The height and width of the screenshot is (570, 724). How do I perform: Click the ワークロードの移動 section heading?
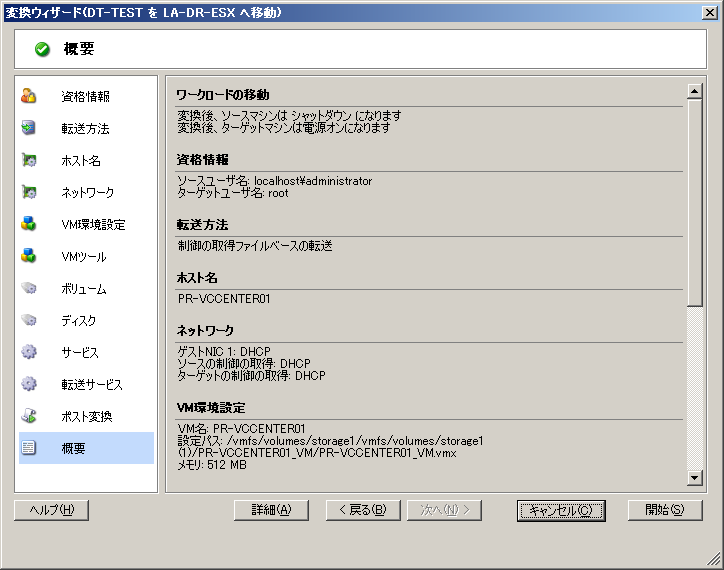[x=223, y=95]
